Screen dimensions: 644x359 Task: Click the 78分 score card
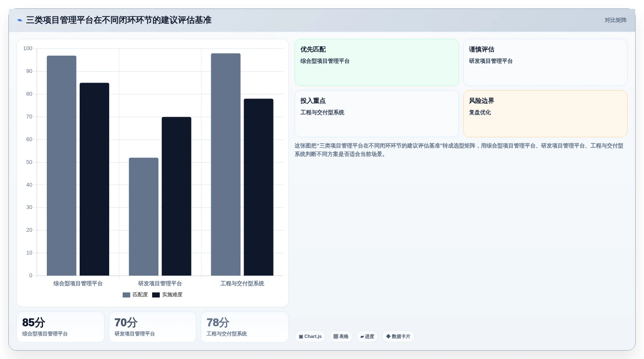245,327
